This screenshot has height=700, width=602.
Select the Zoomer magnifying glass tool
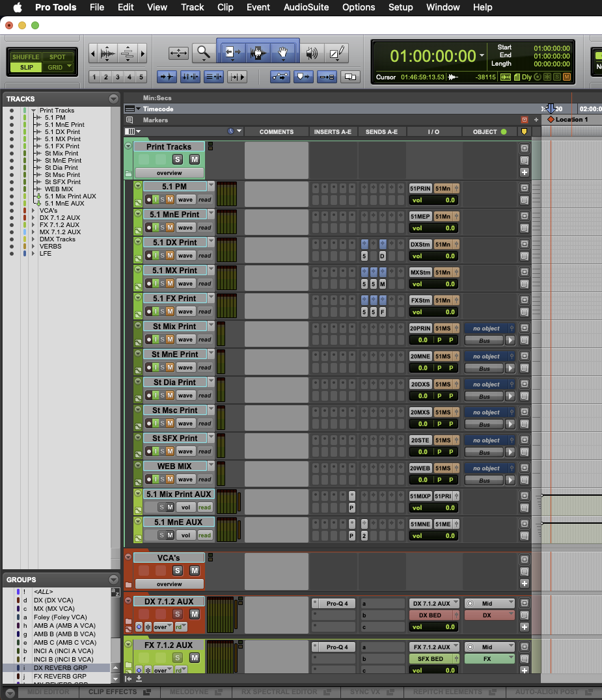pos(204,53)
